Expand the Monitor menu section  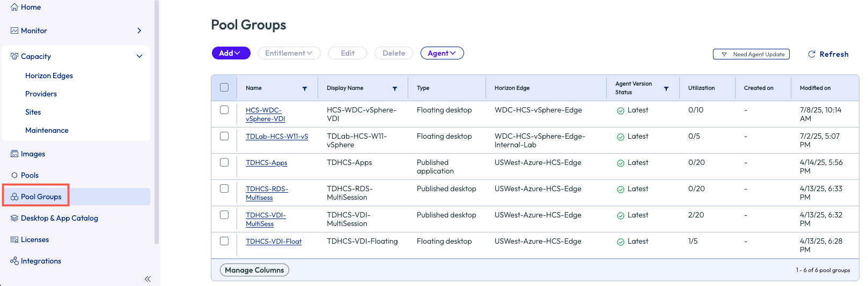pos(139,31)
